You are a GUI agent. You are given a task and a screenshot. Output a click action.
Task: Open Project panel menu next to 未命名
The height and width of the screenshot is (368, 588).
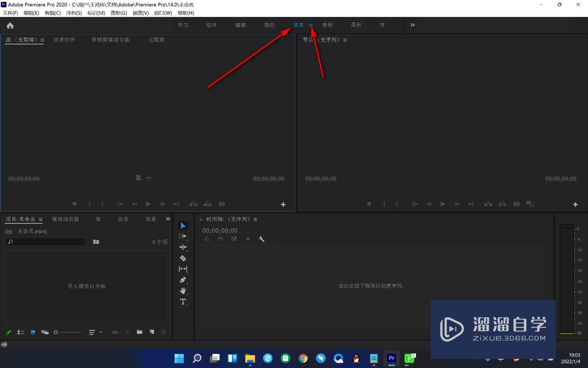(41, 219)
